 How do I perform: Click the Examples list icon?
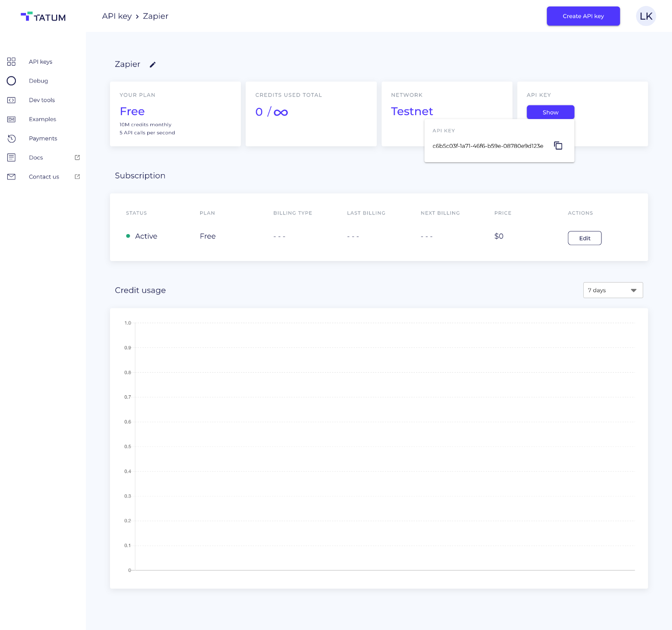point(12,119)
